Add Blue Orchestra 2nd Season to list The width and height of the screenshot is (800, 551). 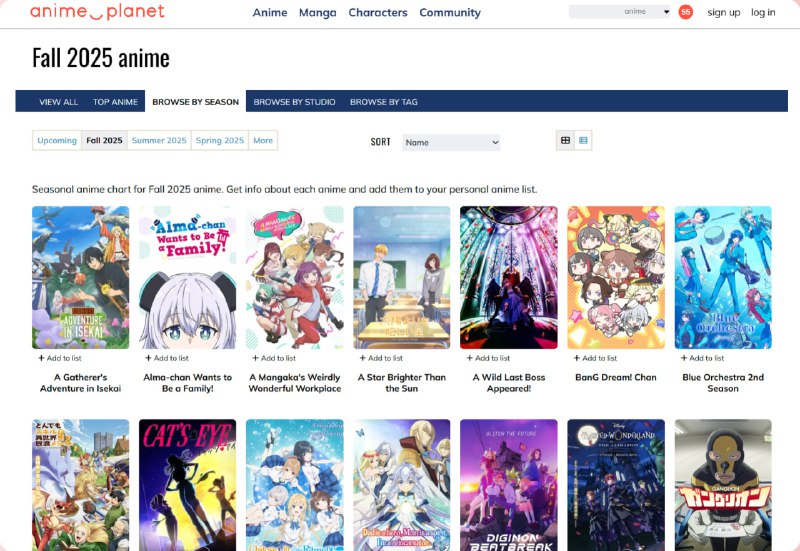pos(703,358)
